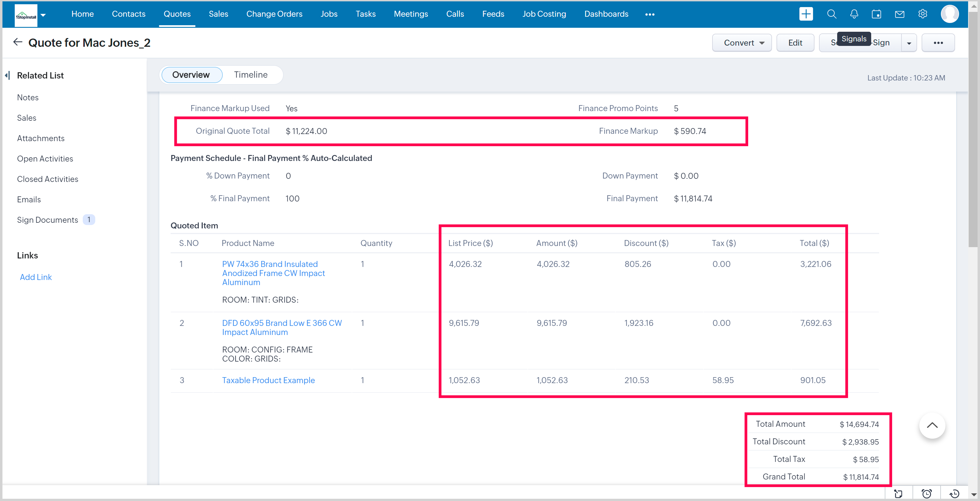Open the Job Costing menu
This screenshot has width=980, height=501.
point(544,14)
